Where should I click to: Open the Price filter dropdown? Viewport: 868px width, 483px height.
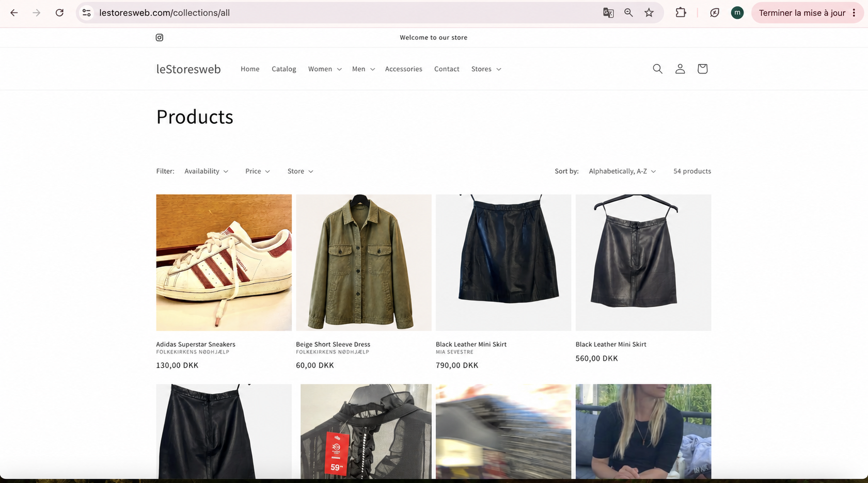click(x=258, y=171)
